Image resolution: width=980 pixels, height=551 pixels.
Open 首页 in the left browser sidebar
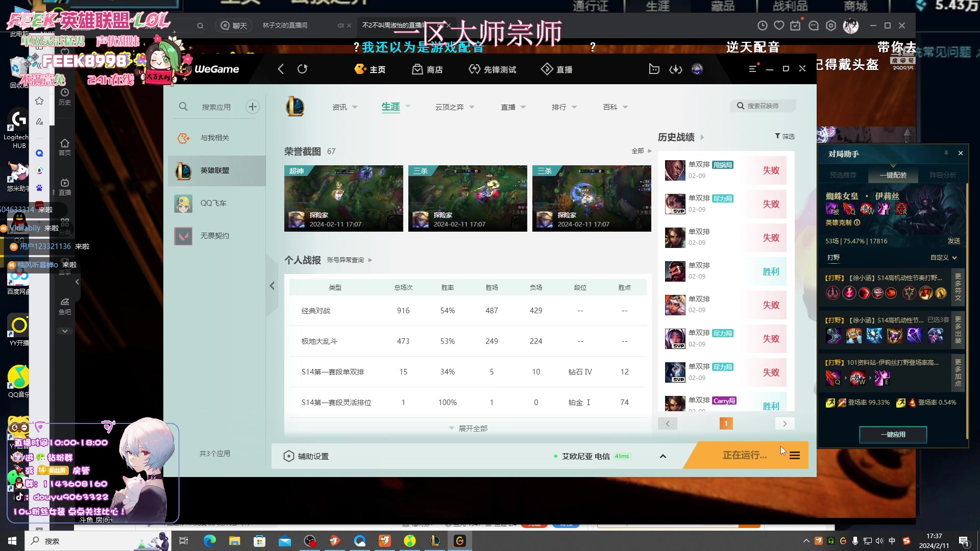click(64, 147)
